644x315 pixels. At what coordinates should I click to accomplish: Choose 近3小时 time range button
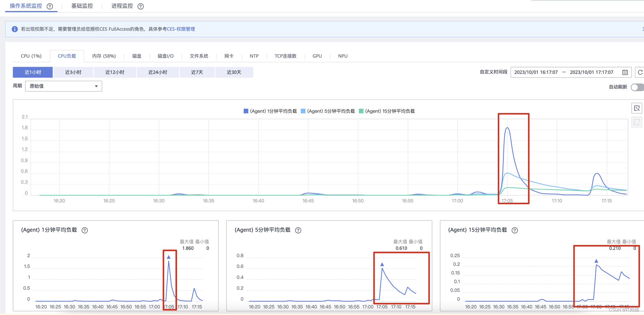click(x=73, y=72)
